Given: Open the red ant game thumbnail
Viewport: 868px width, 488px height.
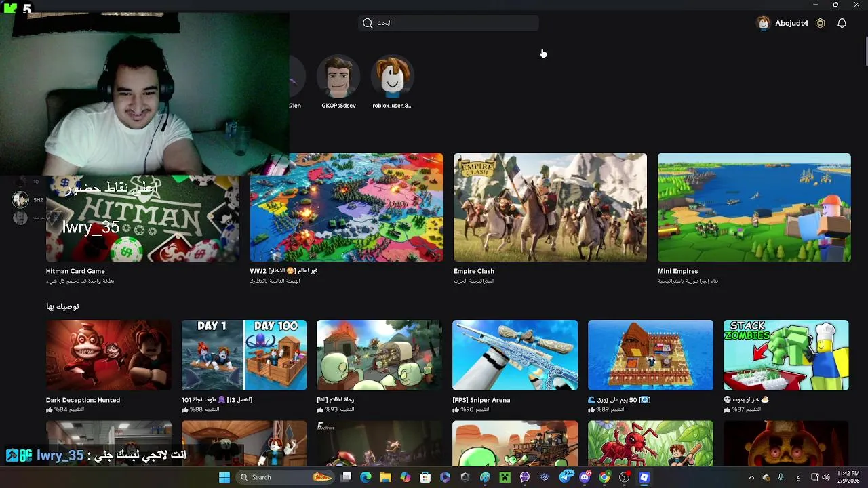Looking at the screenshot, I should click(x=651, y=443).
